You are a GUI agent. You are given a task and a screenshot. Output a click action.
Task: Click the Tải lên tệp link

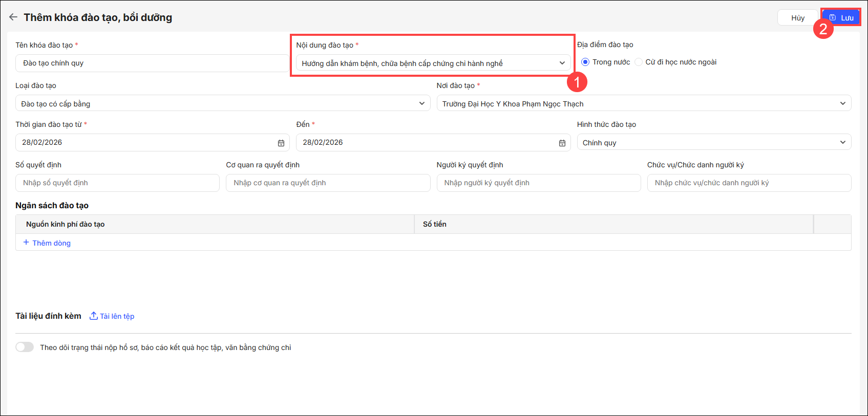(117, 316)
